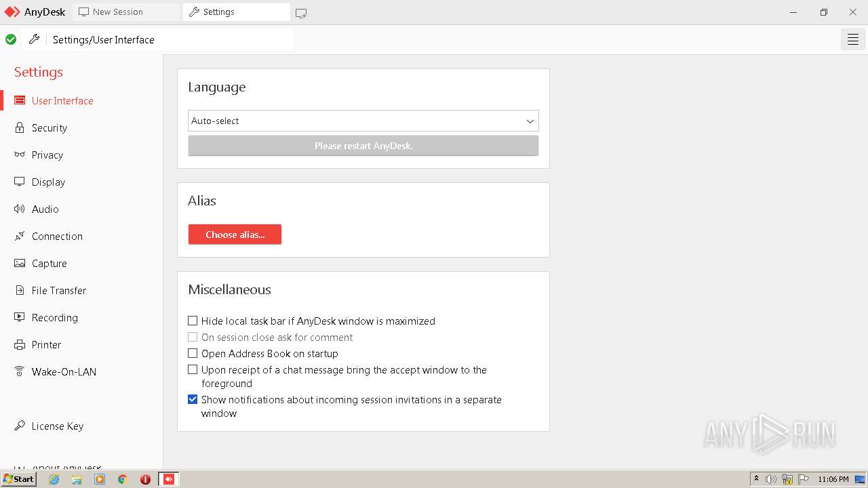Open Connection settings section
The width and height of the screenshot is (868, 488).
[57, 236]
